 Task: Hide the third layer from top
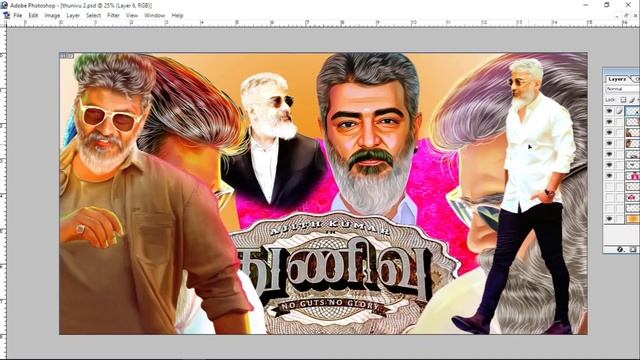click(609, 132)
